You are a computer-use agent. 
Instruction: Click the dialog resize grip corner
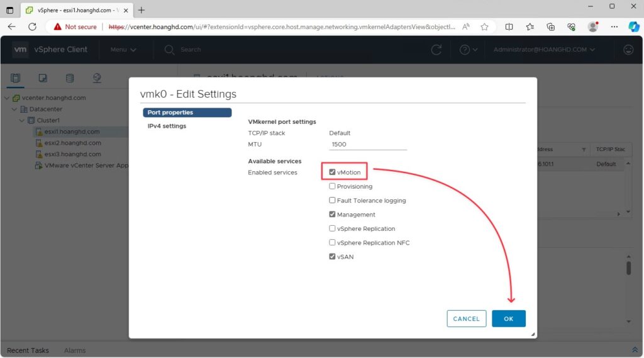[x=533, y=334]
